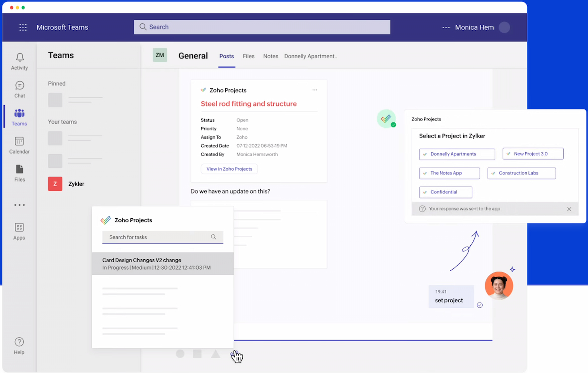Select Construction Labs project
The width and height of the screenshot is (588, 373).
(x=522, y=173)
